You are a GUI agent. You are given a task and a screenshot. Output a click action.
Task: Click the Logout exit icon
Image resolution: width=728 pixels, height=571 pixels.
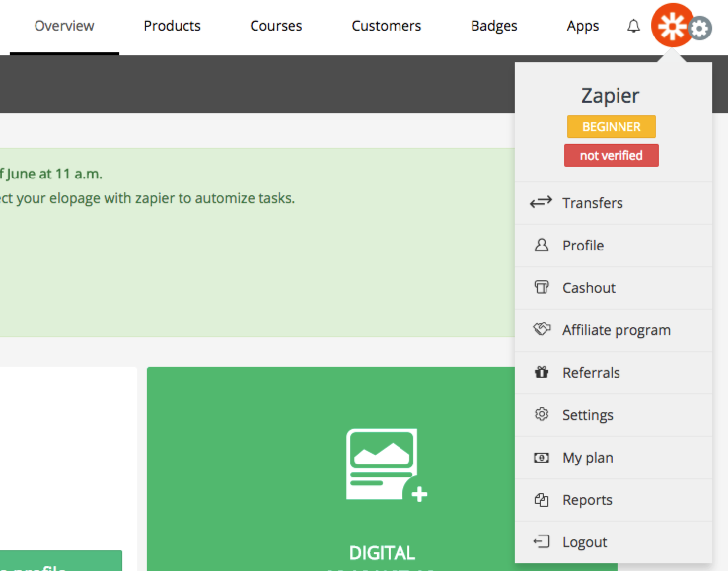pyautogui.click(x=542, y=542)
